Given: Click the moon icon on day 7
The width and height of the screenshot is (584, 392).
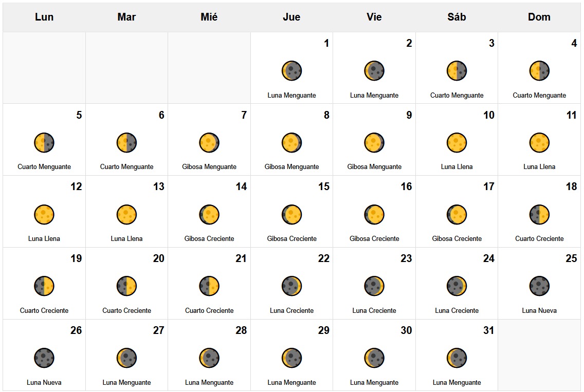Looking at the screenshot, I should pyautogui.click(x=209, y=143).
